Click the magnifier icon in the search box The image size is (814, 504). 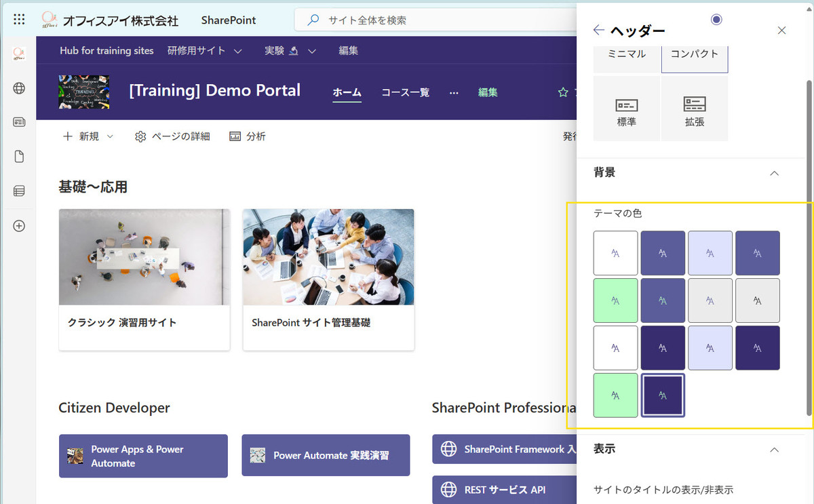pos(313,20)
